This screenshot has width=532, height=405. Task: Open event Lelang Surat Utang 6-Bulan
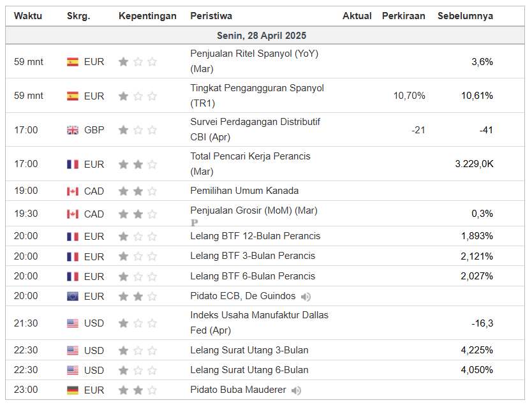[x=249, y=370]
